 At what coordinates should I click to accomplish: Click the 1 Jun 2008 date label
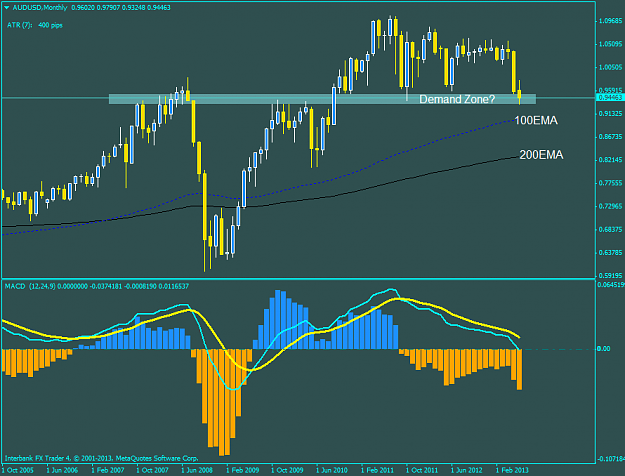coord(197,470)
